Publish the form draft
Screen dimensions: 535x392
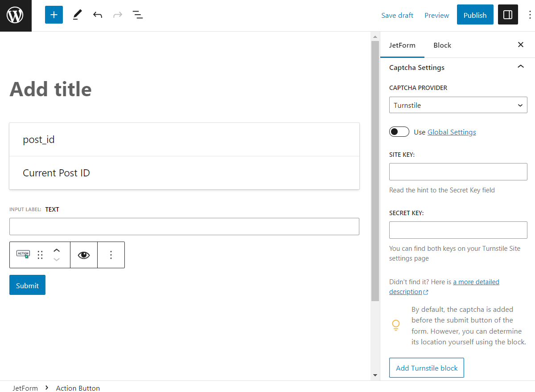pyautogui.click(x=475, y=15)
